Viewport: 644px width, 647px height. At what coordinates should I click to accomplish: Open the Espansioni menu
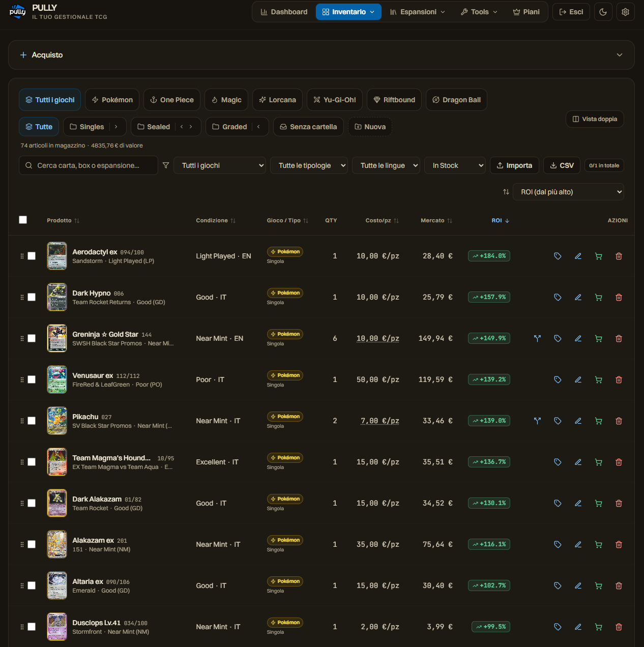418,12
